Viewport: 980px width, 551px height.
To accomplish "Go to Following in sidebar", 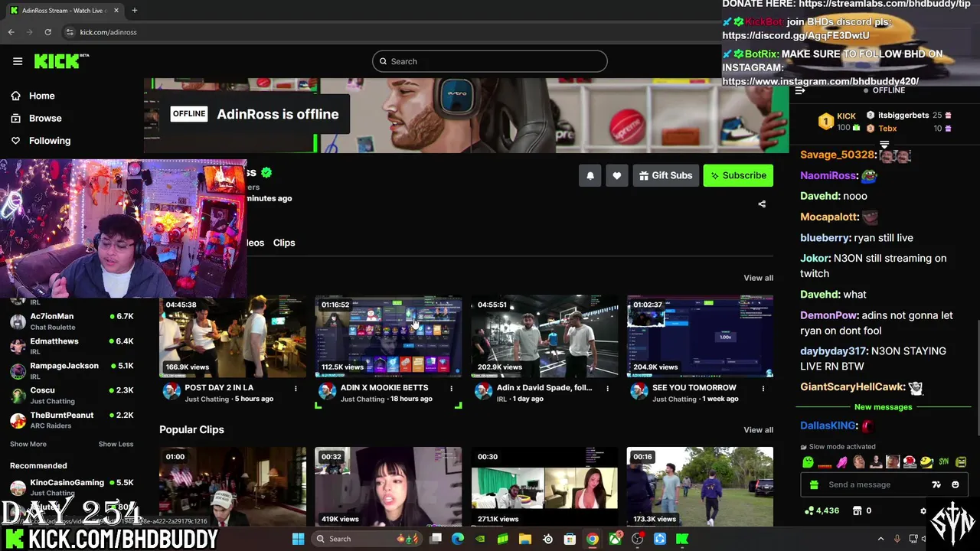I will coord(50,141).
